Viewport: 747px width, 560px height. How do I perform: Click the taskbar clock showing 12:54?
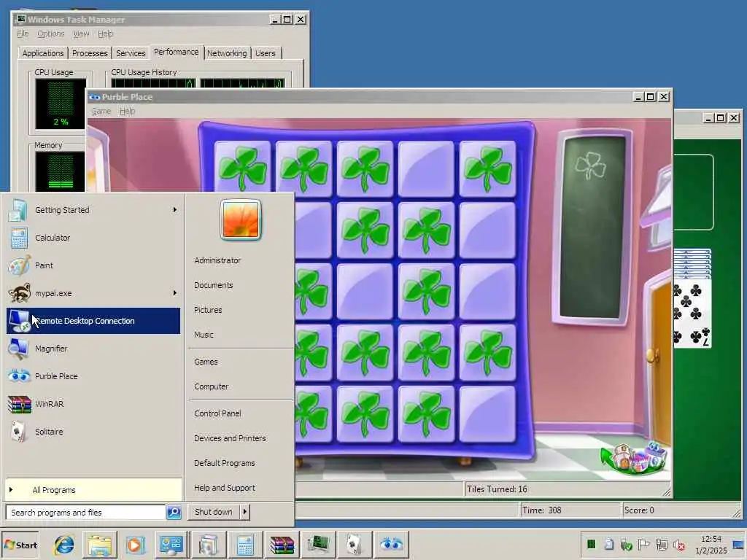(x=711, y=545)
